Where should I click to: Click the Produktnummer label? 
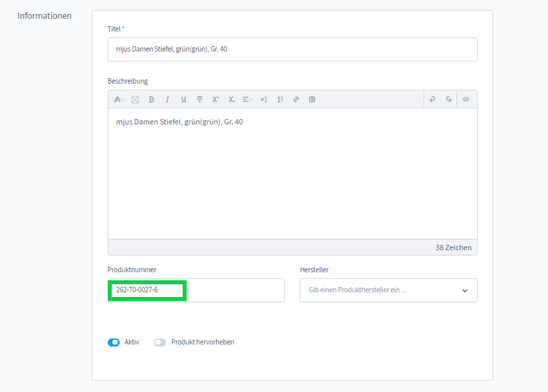[x=132, y=270]
